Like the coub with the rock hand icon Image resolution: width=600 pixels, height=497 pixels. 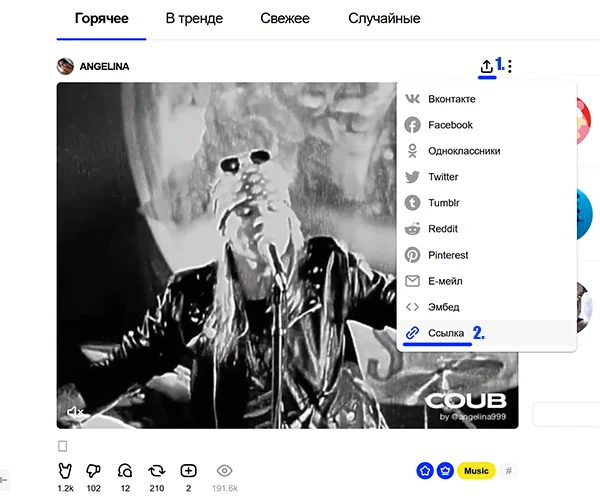click(65, 471)
